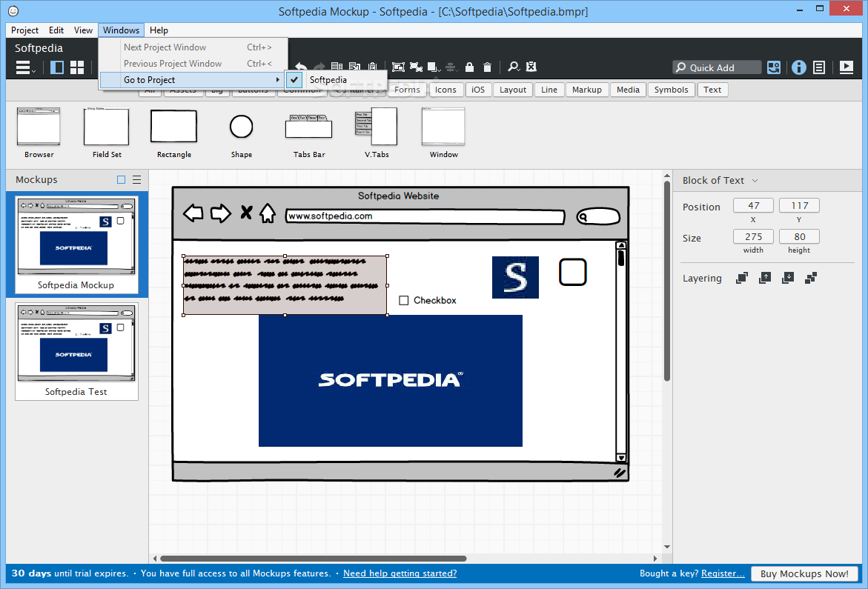Filter library by Text category
Viewport: 868px width, 589px height.
pyautogui.click(x=712, y=90)
